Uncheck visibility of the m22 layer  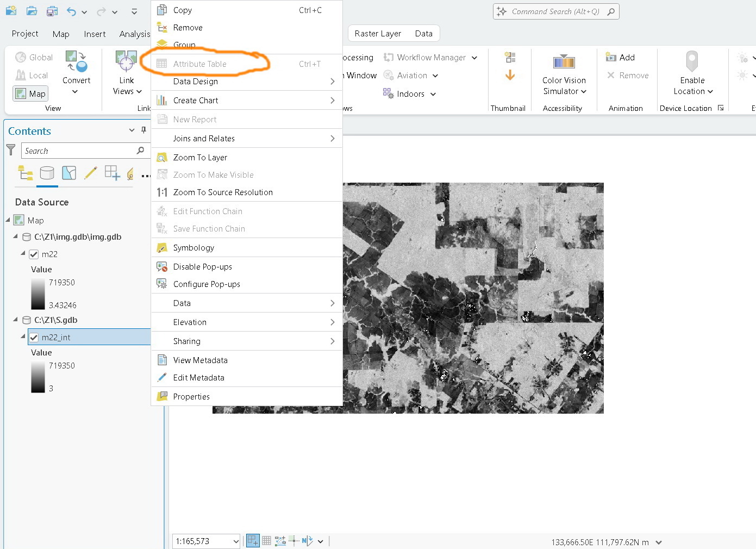tap(34, 254)
